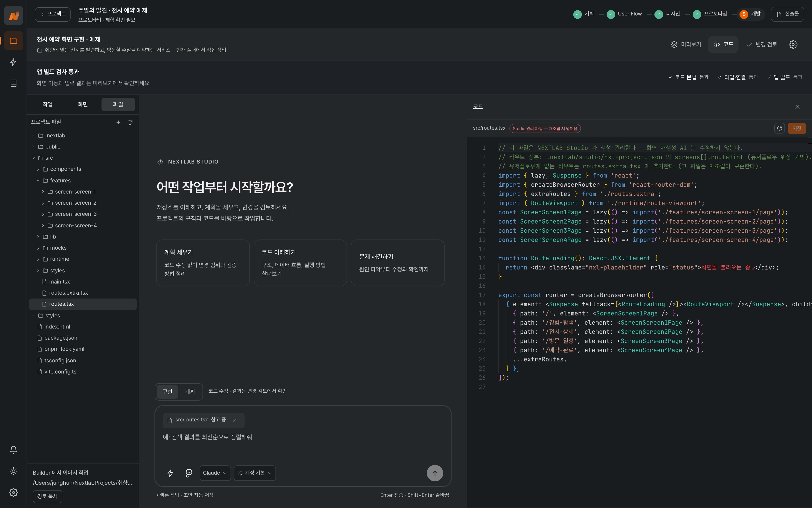Toggle the sun theme icon

coord(14,471)
